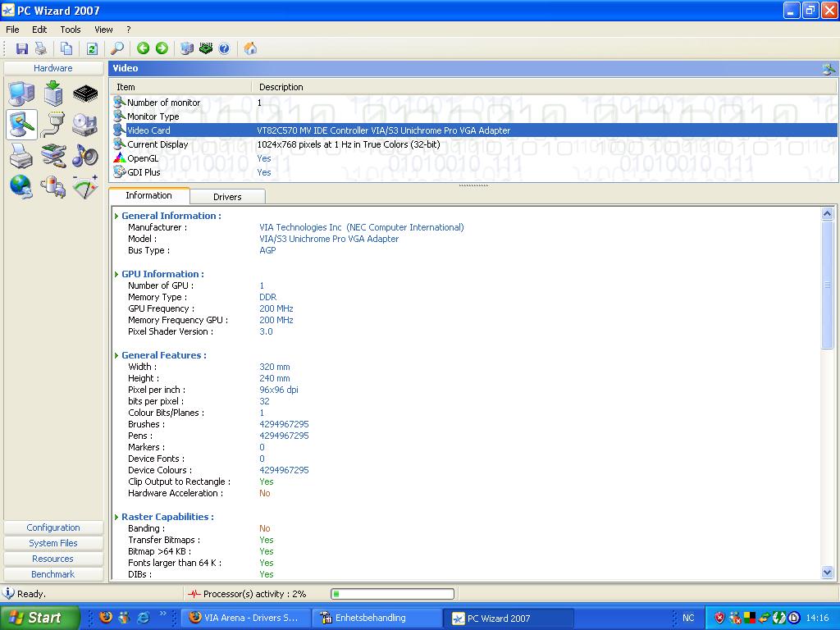Select the Drives CD and floppy sidebar icon
The height and width of the screenshot is (630, 840).
[x=85, y=125]
